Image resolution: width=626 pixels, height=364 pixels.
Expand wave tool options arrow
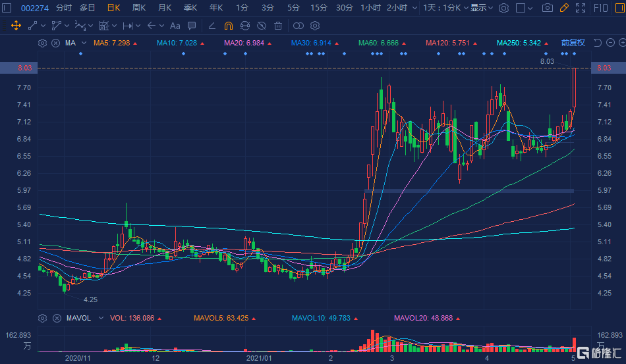point(91,26)
